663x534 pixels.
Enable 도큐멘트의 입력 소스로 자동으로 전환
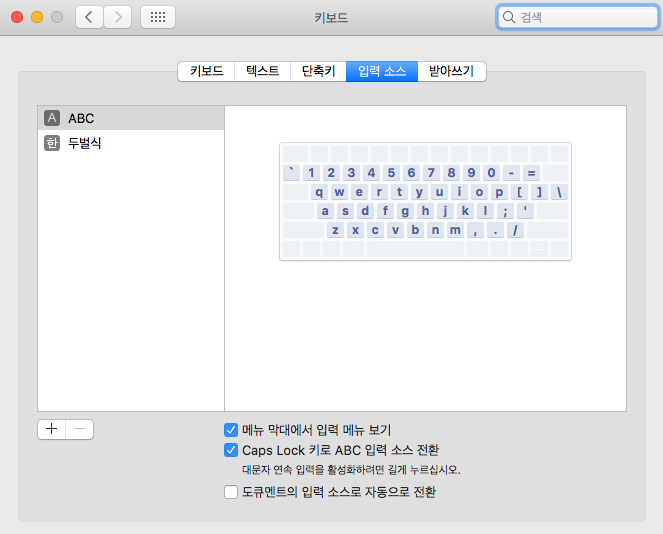pyautogui.click(x=231, y=492)
